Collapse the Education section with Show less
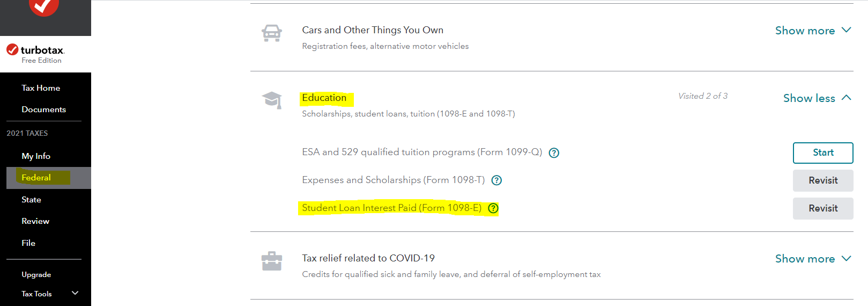The width and height of the screenshot is (868, 306). (x=817, y=98)
